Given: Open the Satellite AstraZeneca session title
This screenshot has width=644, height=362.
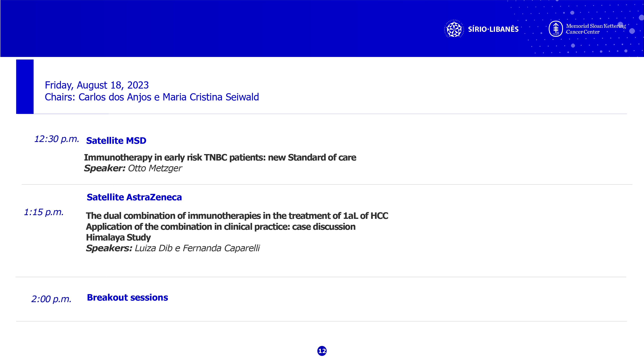Looking at the screenshot, I should point(134,197).
